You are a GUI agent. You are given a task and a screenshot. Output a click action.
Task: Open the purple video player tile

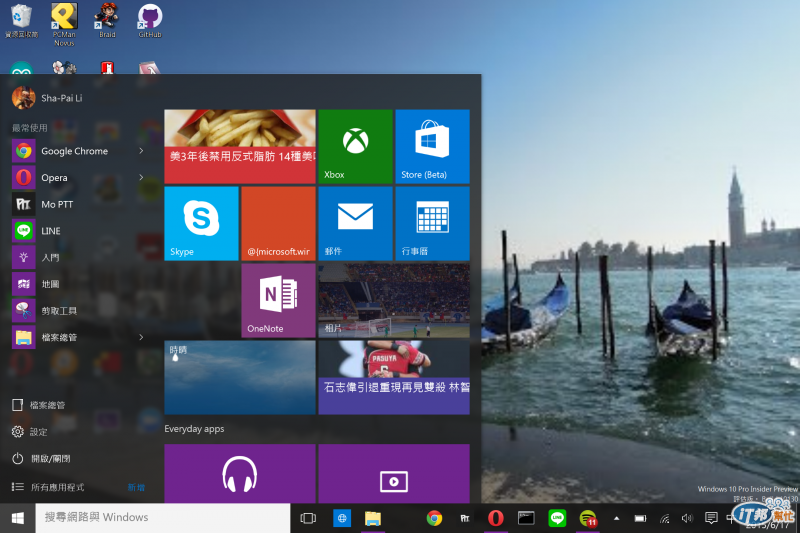pyautogui.click(x=394, y=474)
